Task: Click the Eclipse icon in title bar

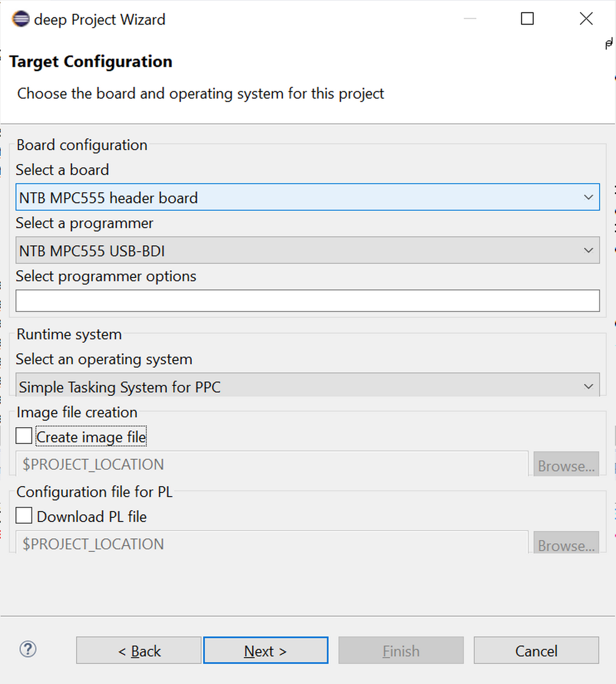Action: tap(21, 19)
